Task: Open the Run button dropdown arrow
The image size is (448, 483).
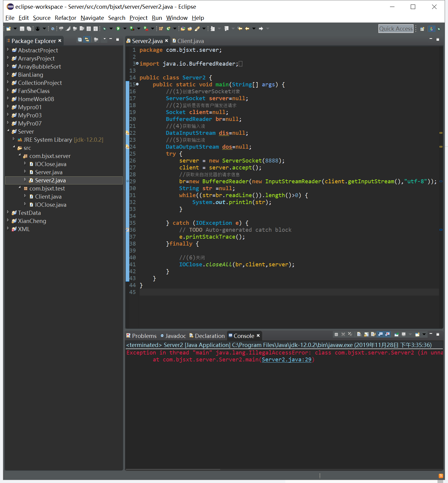Action: 125,29
